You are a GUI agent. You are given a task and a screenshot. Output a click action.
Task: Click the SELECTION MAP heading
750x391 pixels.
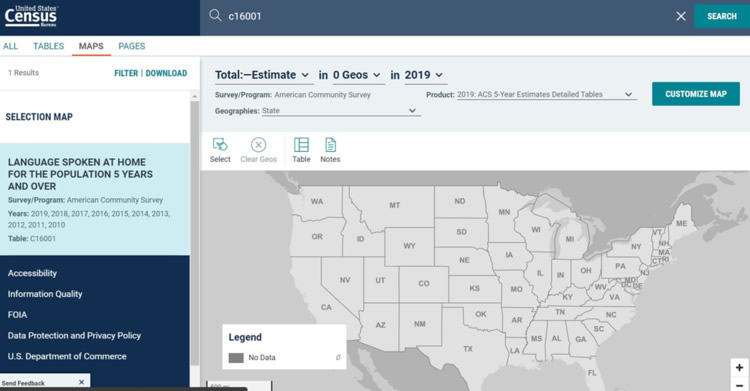39,117
